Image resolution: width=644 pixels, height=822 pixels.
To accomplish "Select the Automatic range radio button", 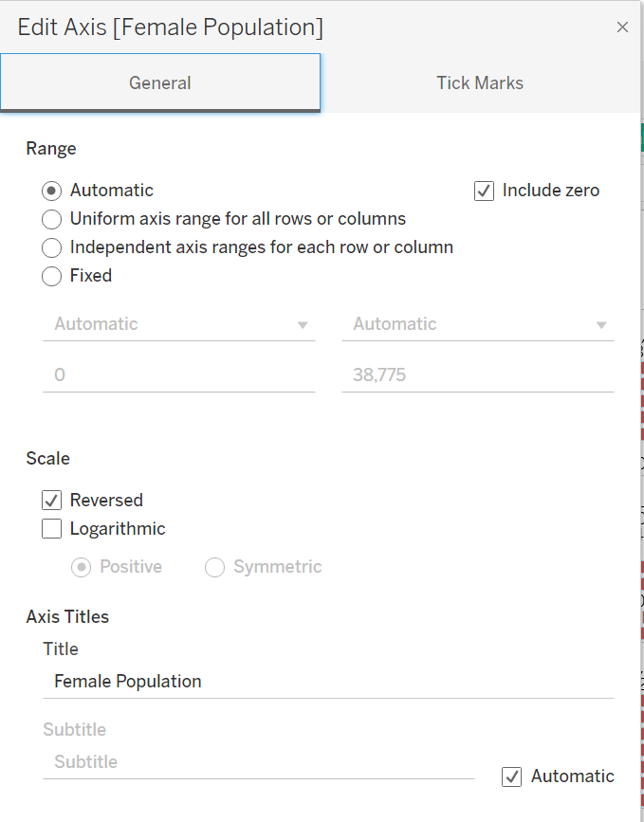I will pyautogui.click(x=52, y=191).
